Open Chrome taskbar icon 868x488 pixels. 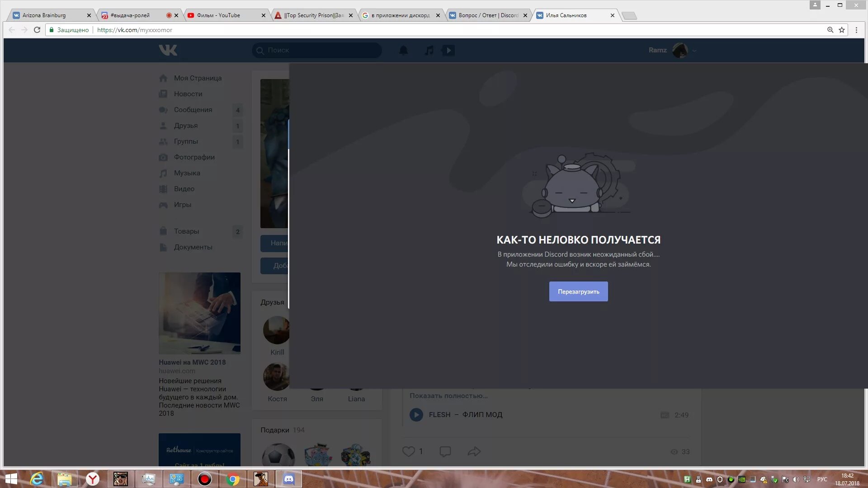coord(233,479)
